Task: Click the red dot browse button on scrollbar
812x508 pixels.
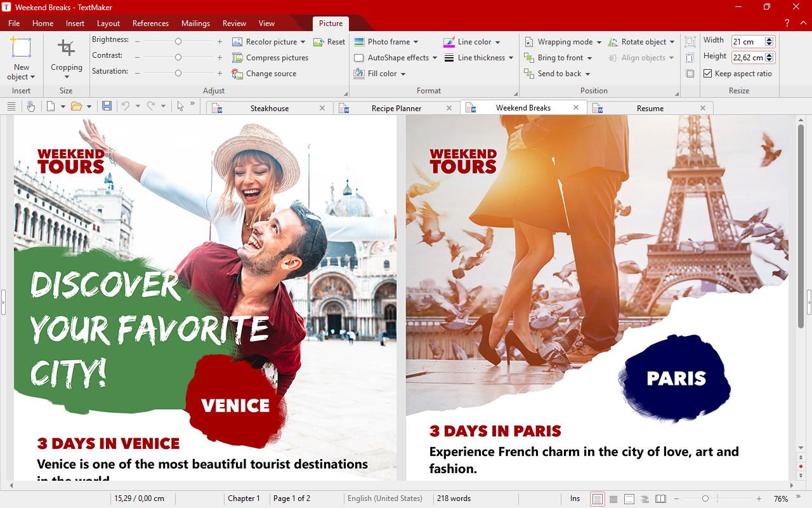Action: pyautogui.click(x=801, y=466)
